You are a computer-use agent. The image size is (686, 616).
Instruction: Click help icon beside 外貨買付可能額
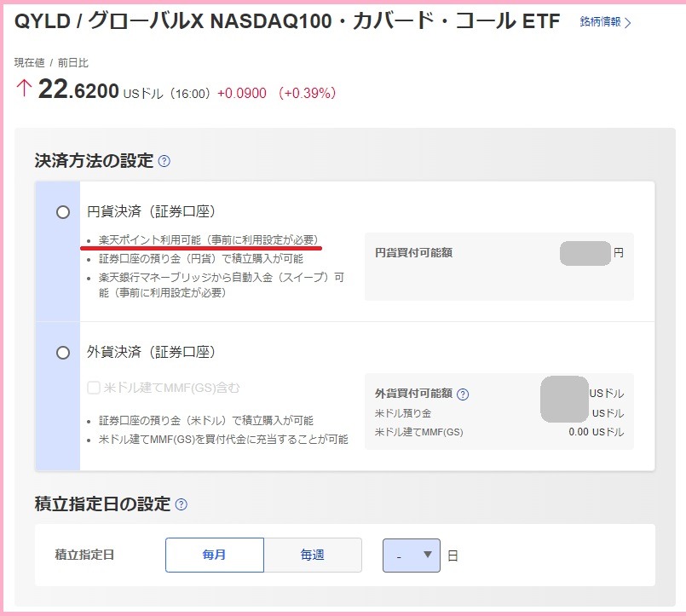(463, 394)
